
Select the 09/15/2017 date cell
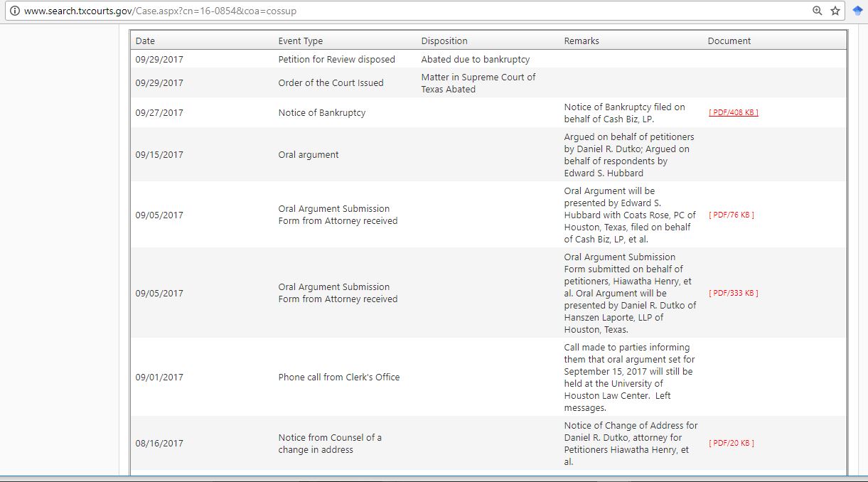coord(159,154)
